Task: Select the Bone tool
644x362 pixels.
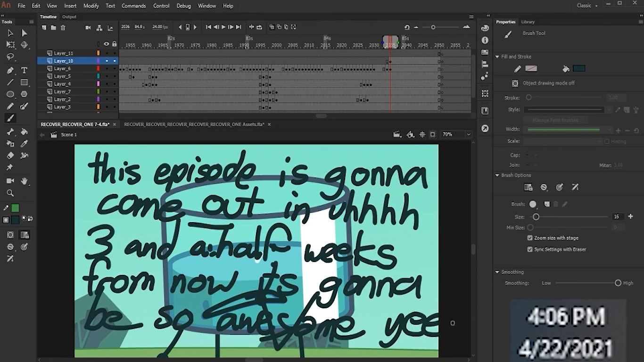Action: [x=10, y=132]
